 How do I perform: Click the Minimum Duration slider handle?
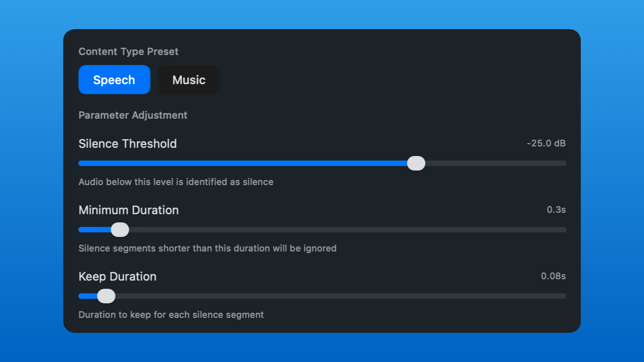click(120, 230)
